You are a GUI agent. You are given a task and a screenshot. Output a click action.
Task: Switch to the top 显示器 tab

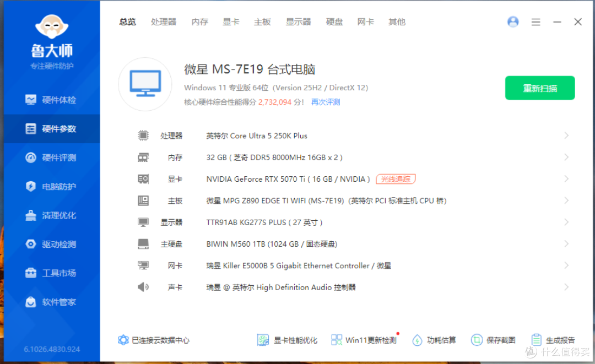[x=298, y=22]
